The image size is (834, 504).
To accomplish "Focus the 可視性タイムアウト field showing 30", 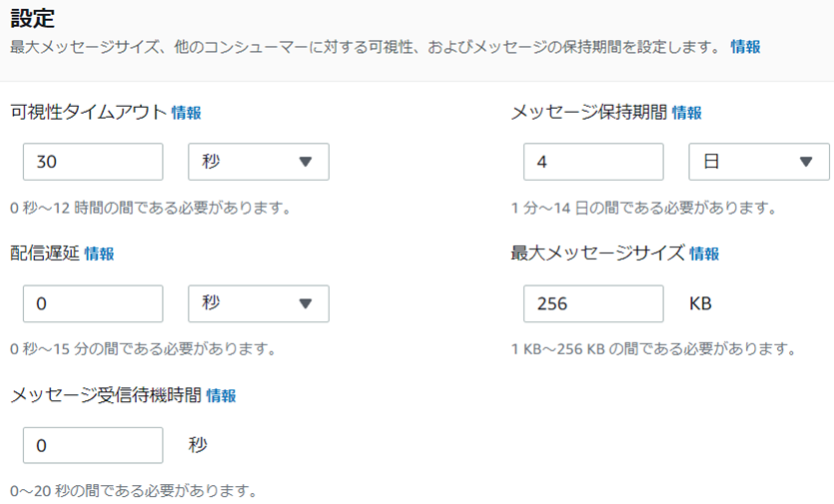I will click(x=93, y=162).
